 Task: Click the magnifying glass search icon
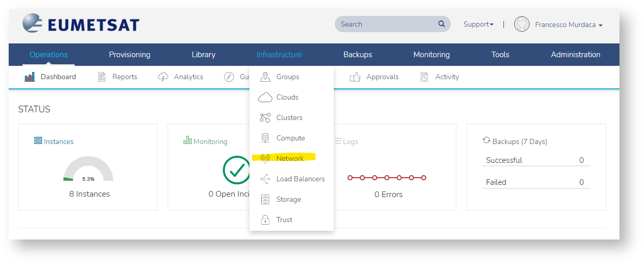[441, 24]
